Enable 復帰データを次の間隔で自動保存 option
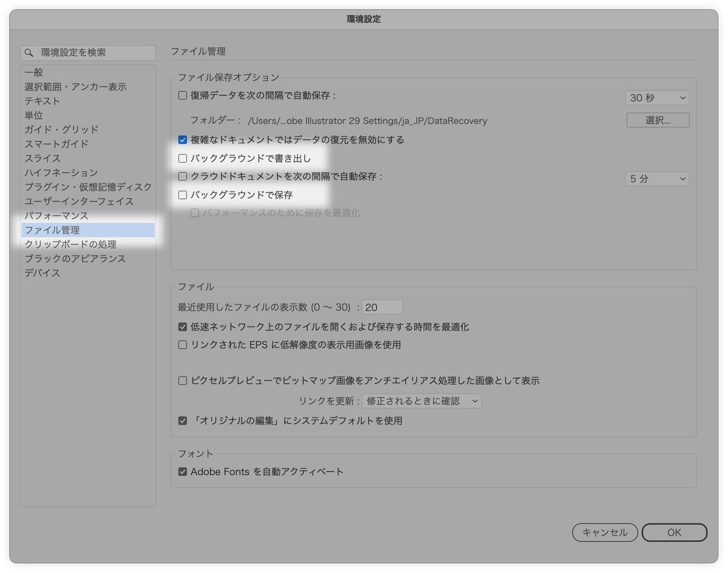The image size is (728, 573). (183, 95)
